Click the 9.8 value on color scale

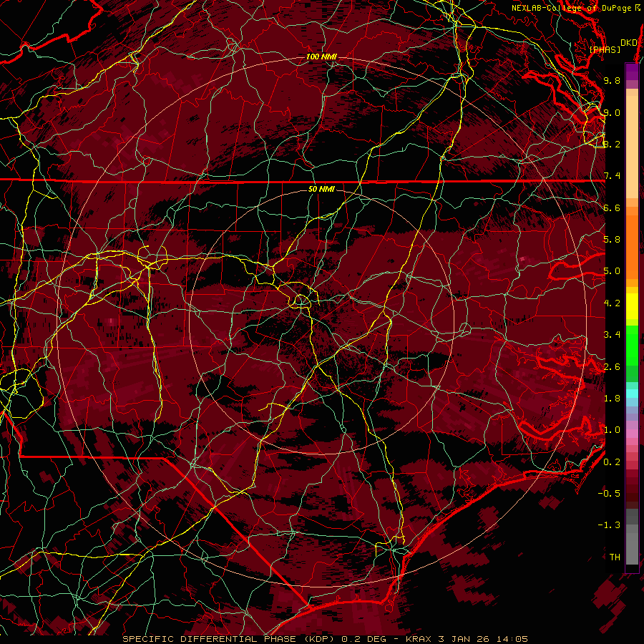(612, 80)
